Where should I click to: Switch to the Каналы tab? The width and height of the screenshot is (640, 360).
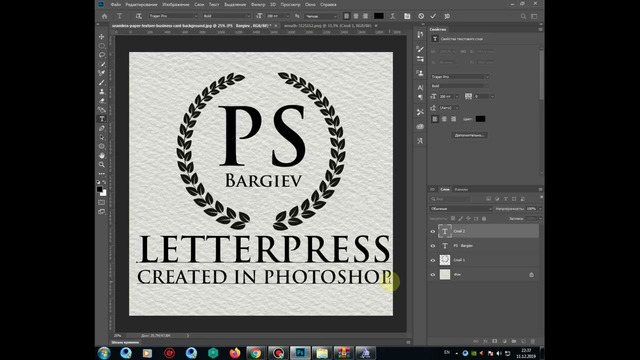pos(461,189)
